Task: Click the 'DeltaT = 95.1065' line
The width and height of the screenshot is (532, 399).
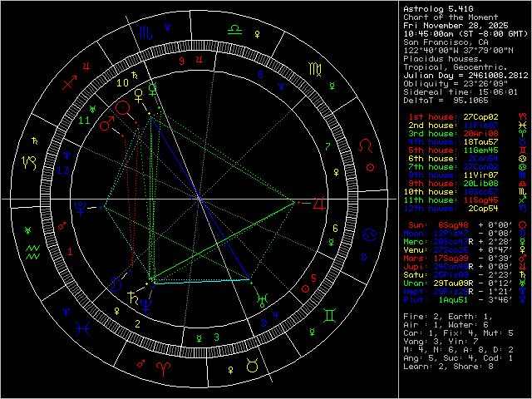Action: (446, 100)
